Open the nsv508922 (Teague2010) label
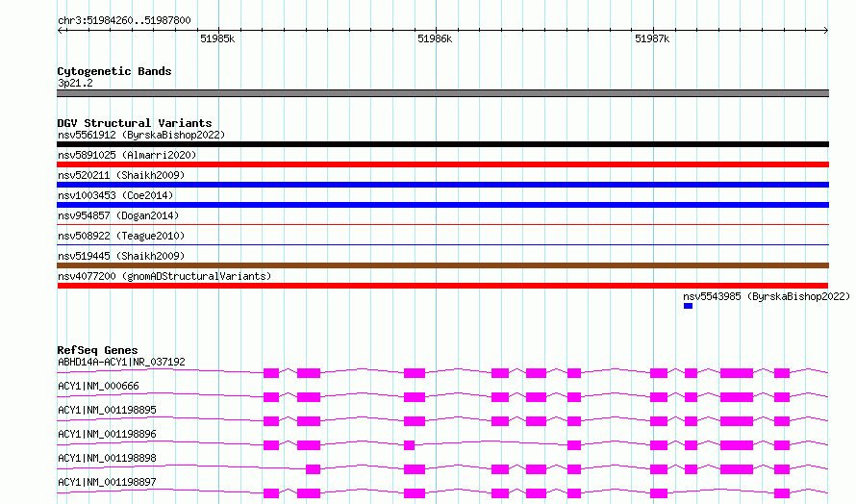The height and width of the screenshot is (504, 856). pyautogui.click(x=121, y=236)
